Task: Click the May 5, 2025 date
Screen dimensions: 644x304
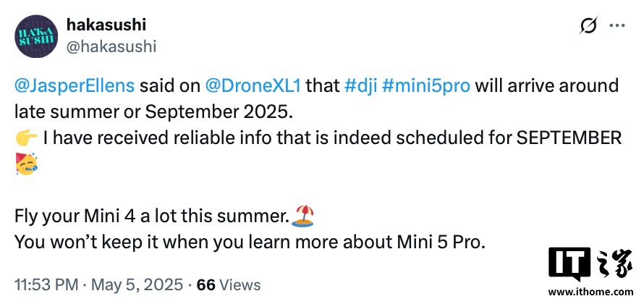Action: pyautogui.click(x=137, y=284)
